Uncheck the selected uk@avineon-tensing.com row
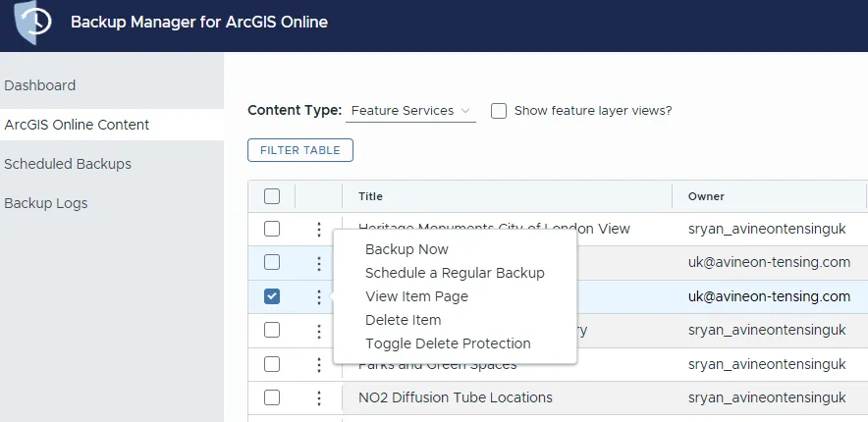The image size is (868, 422). [272, 296]
